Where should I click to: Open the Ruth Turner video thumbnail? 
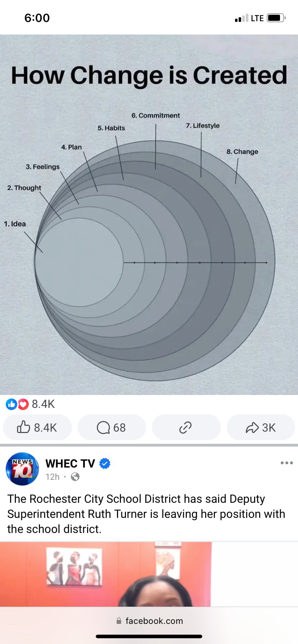[x=106, y=574]
